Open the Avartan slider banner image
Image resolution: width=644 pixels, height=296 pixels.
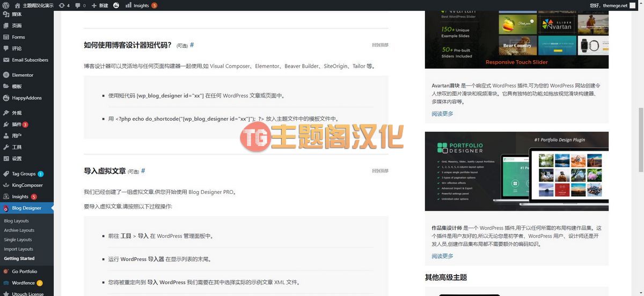click(516, 40)
